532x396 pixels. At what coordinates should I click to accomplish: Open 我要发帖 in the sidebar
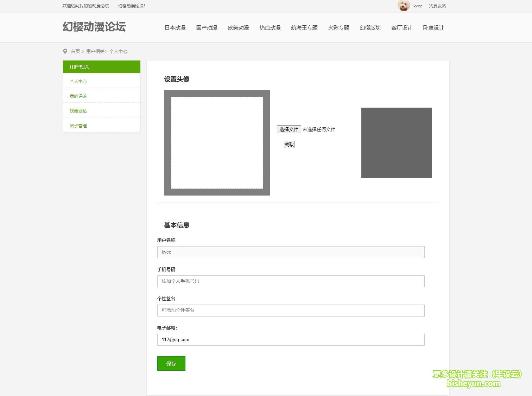78,111
